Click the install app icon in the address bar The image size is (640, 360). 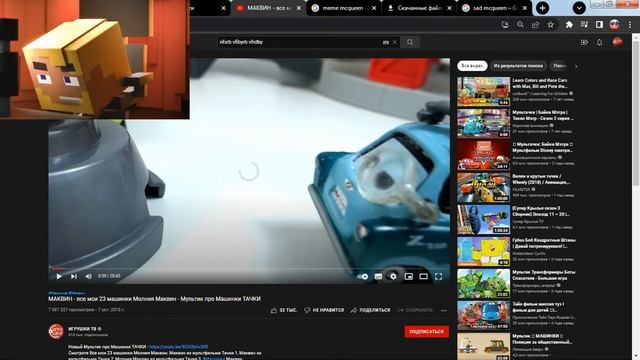click(x=505, y=24)
